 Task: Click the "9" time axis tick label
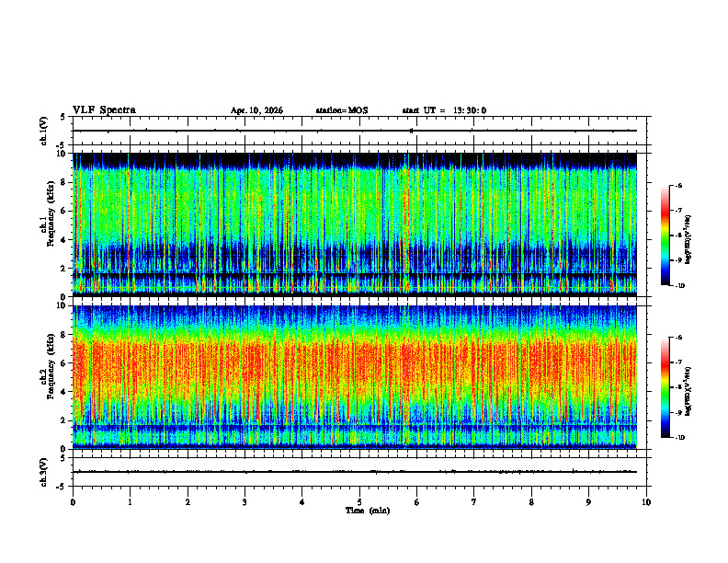[588, 502]
